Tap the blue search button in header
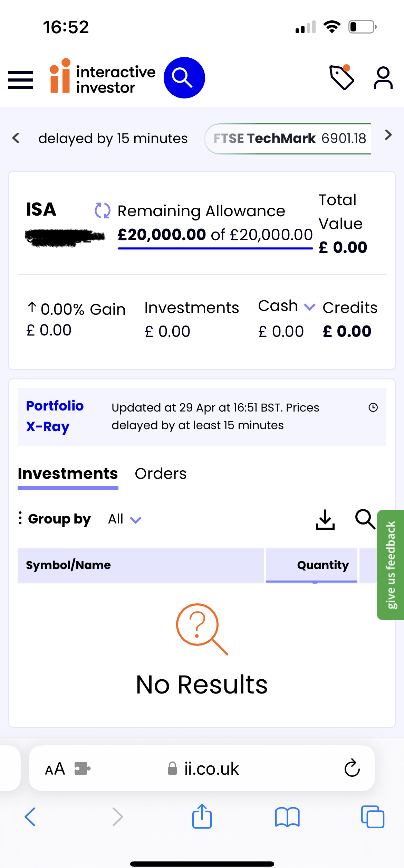The width and height of the screenshot is (404, 868). point(184,78)
